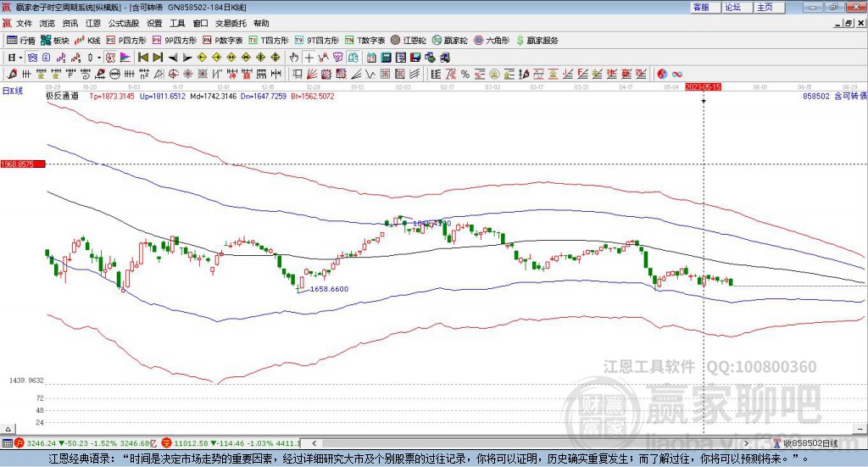Click the up-triangle button at bottom left
The height and width of the screenshot is (467, 868).
8,429
